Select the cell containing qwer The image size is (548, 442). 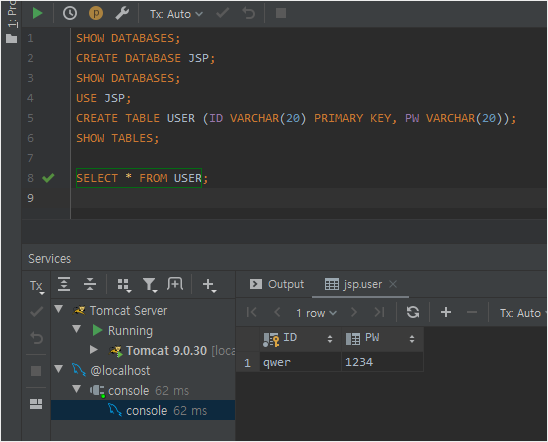(301, 362)
